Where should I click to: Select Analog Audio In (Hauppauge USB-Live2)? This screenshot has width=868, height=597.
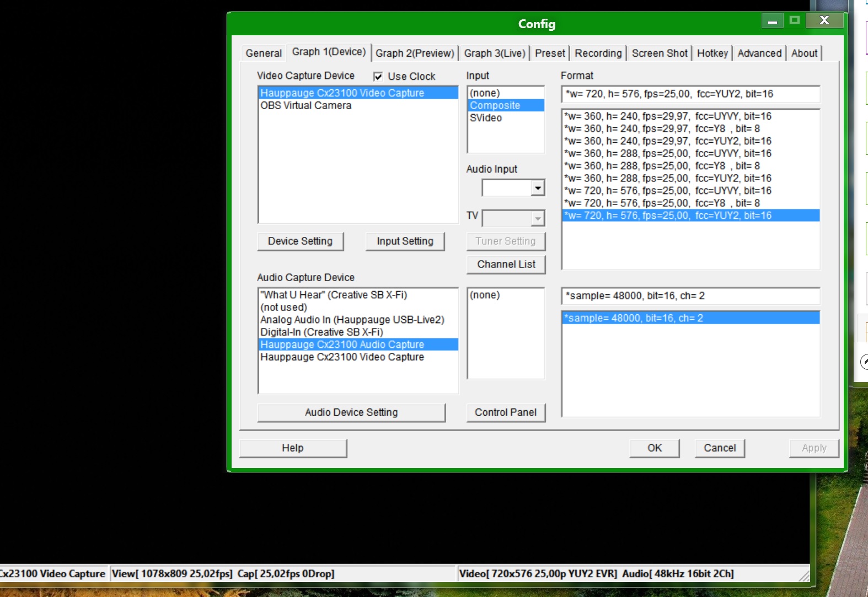[x=358, y=320]
